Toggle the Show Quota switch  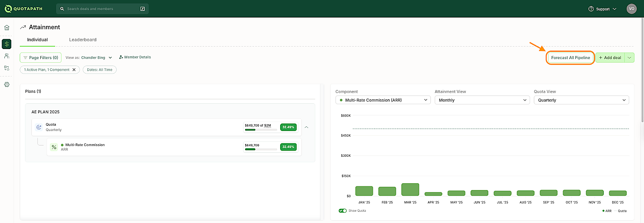[343, 211]
